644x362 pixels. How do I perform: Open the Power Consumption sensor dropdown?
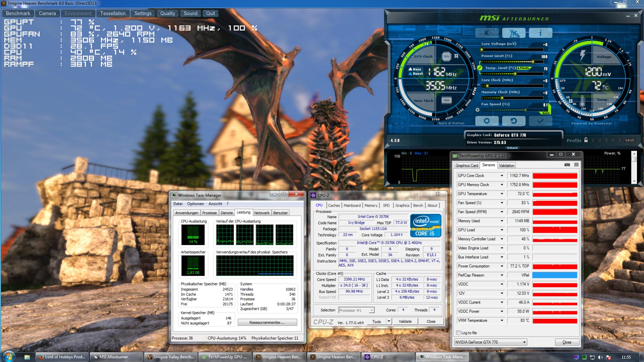[502, 266]
